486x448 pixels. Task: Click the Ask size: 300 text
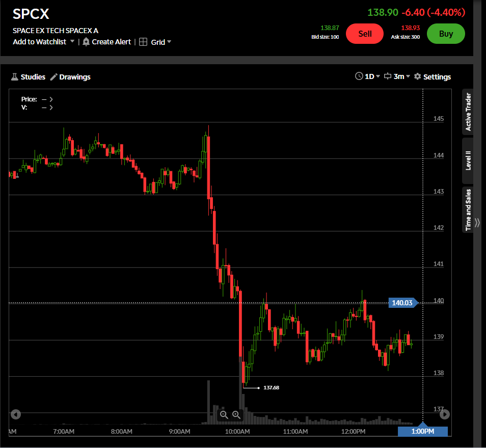tap(406, 37)
